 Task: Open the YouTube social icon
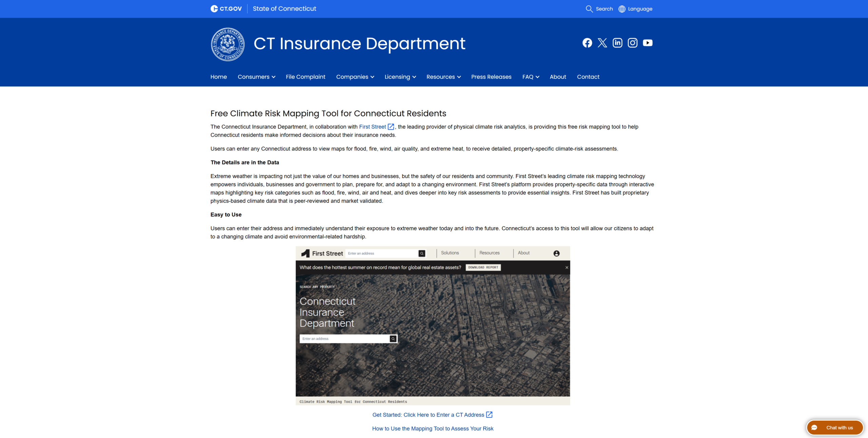(x=647, y=43)
